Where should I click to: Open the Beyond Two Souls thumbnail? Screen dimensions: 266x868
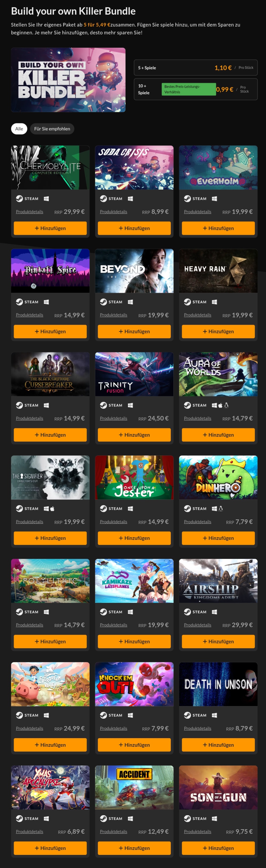[134, 271]
